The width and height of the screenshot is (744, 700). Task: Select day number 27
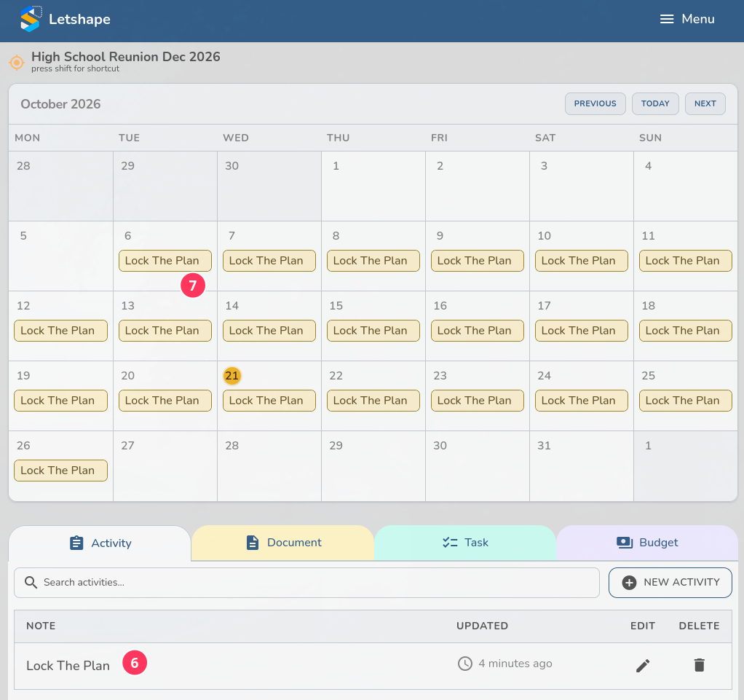tap(127, 446)
